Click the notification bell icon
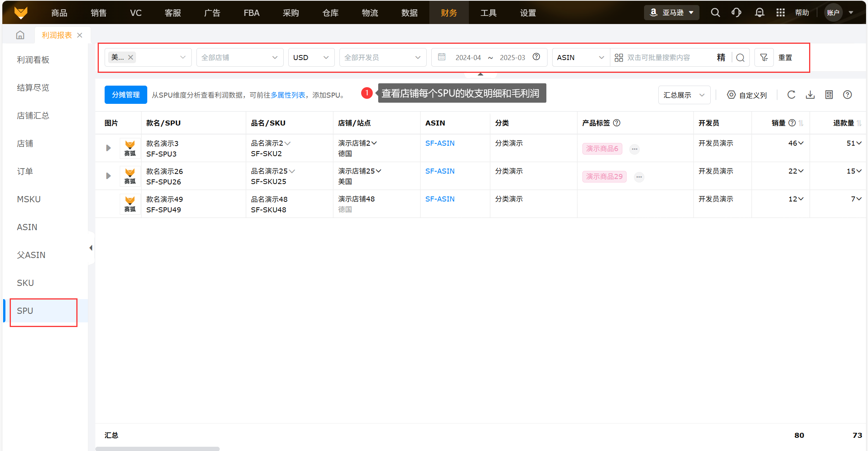Screen dimensions: 868x451 [x=759, y=13]
